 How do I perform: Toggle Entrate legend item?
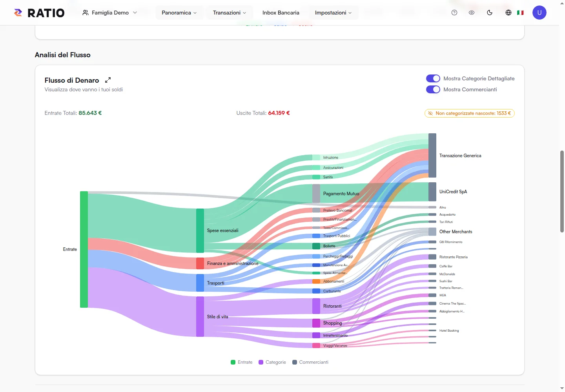click(242, 362)
